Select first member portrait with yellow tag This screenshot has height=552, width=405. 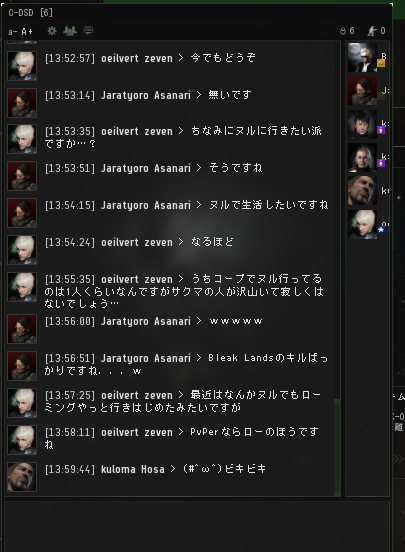(362, 57)
